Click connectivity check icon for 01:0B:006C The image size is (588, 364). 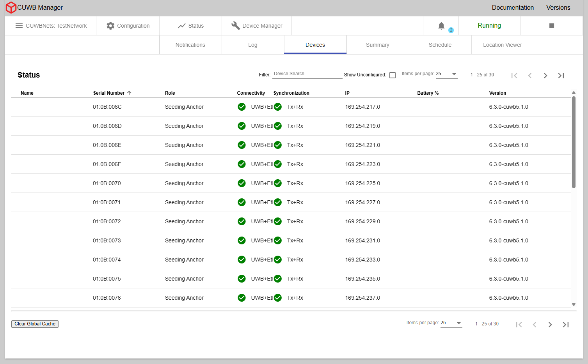coord(242,107)
